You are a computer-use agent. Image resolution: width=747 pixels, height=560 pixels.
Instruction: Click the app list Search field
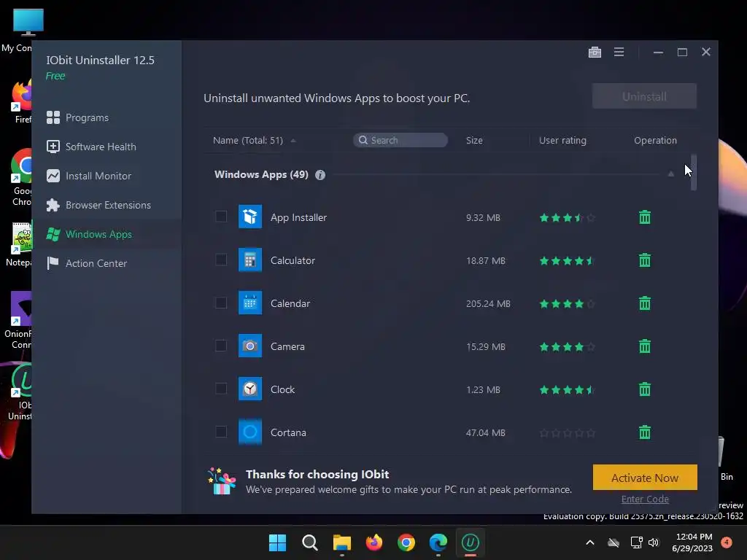click(400, 140)
